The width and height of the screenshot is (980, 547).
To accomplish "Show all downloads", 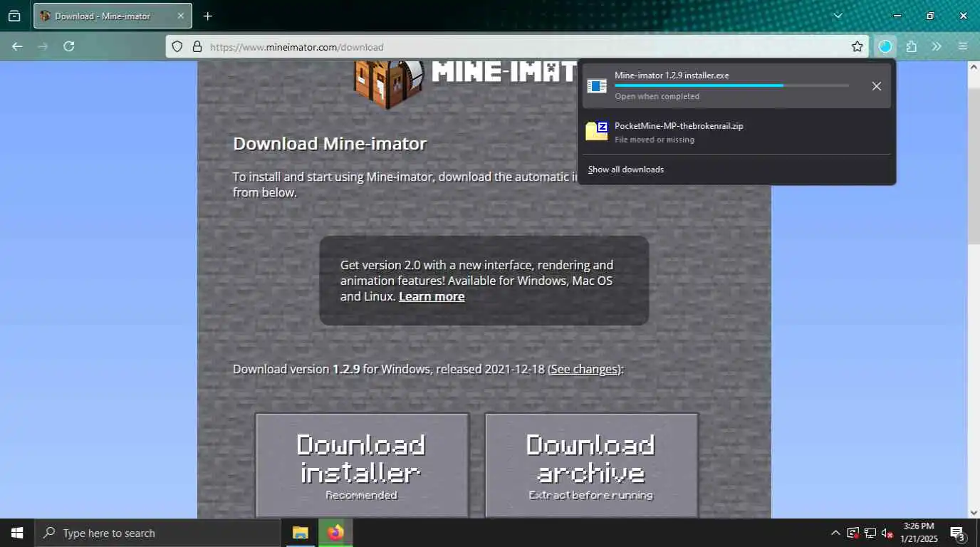I will (x=626, y=170).
